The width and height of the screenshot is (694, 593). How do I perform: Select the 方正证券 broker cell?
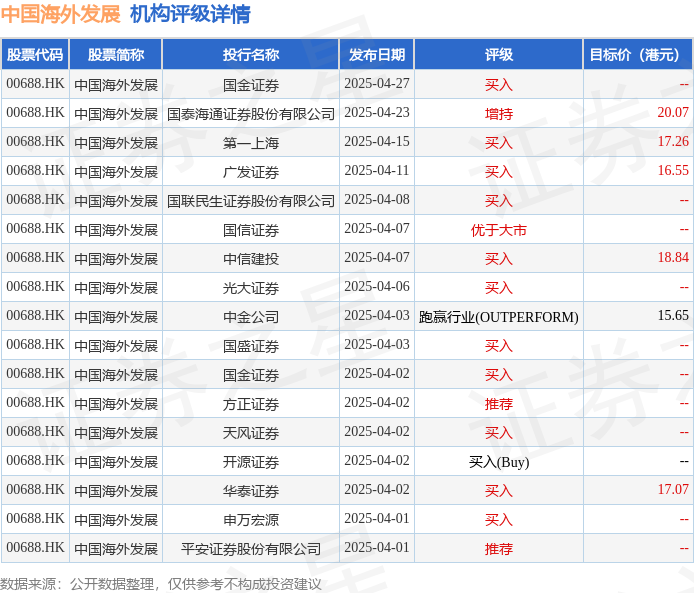pos(251,404)
